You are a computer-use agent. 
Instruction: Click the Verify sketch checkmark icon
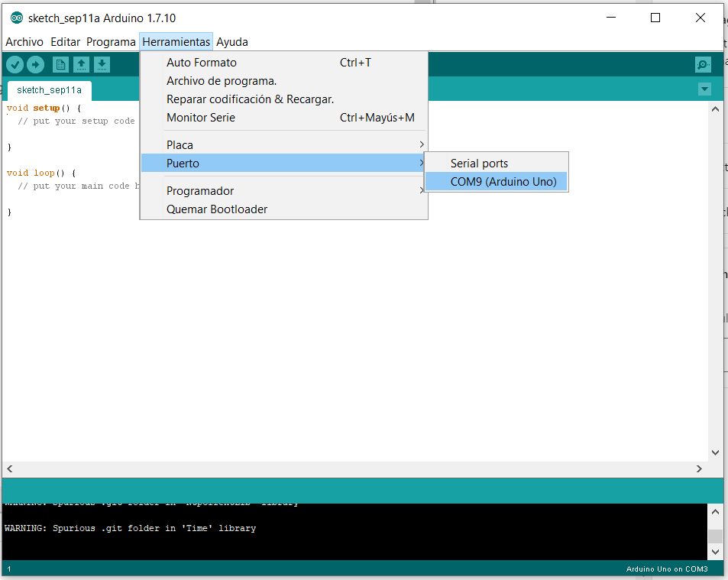15,65
